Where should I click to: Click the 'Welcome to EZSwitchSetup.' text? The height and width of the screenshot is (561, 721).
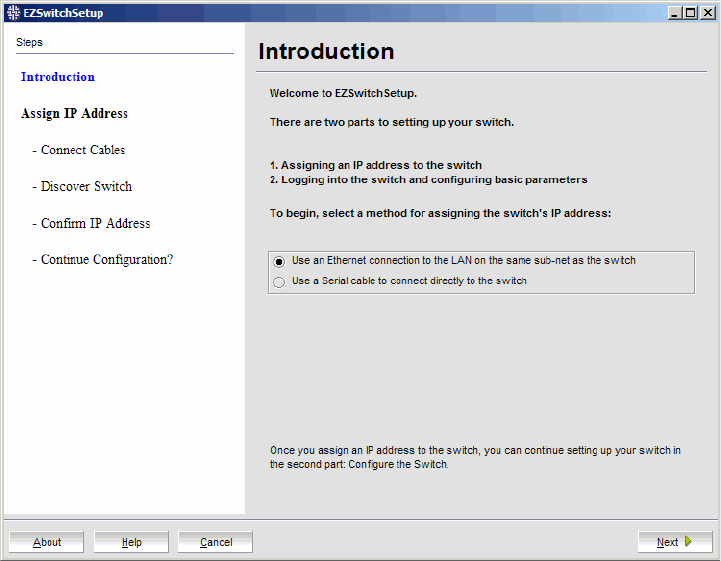tap(343, 93)
